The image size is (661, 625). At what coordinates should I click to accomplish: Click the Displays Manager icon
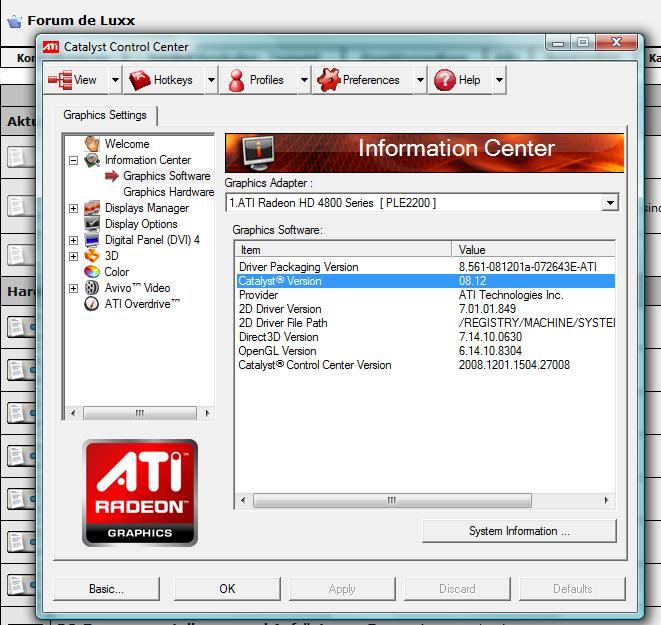coord(92,208)
